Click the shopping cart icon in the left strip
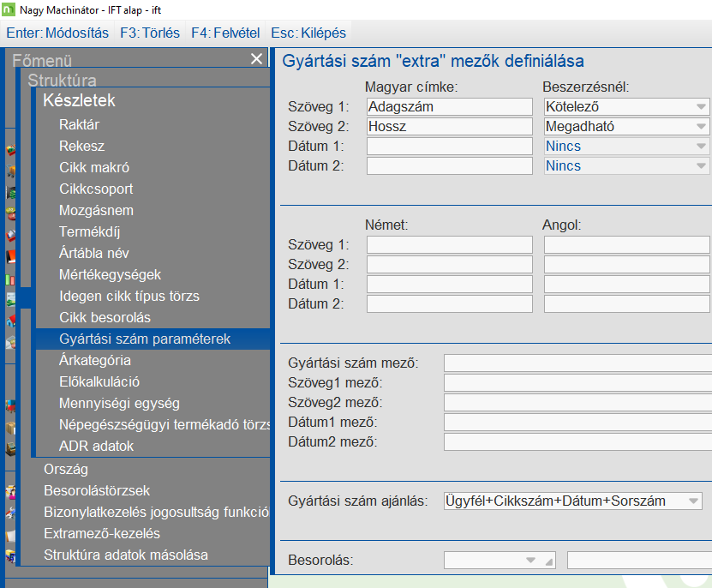Image resolution: width=712 pixels, height=588 pixels. [x=11, y=171]
